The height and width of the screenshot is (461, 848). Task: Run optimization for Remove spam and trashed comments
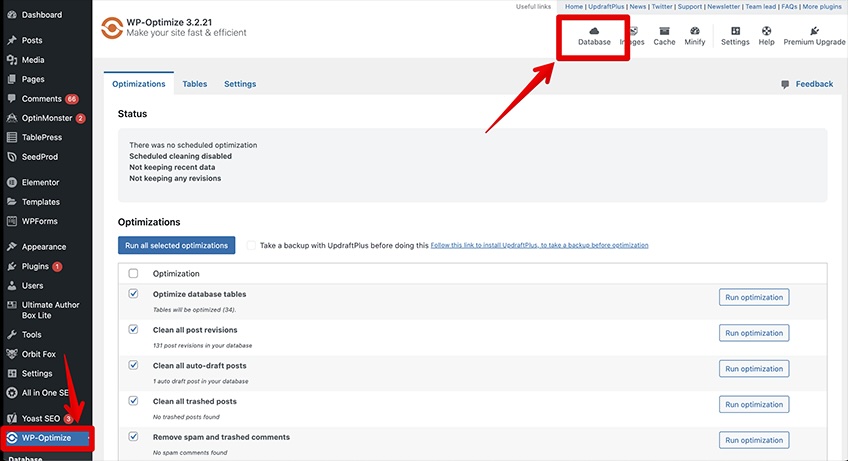point(754,440)
